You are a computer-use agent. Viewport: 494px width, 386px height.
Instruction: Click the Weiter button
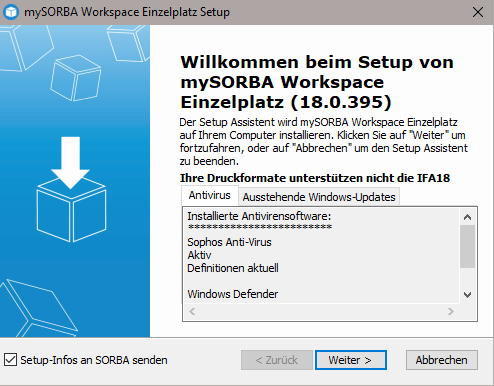[351, 360]
